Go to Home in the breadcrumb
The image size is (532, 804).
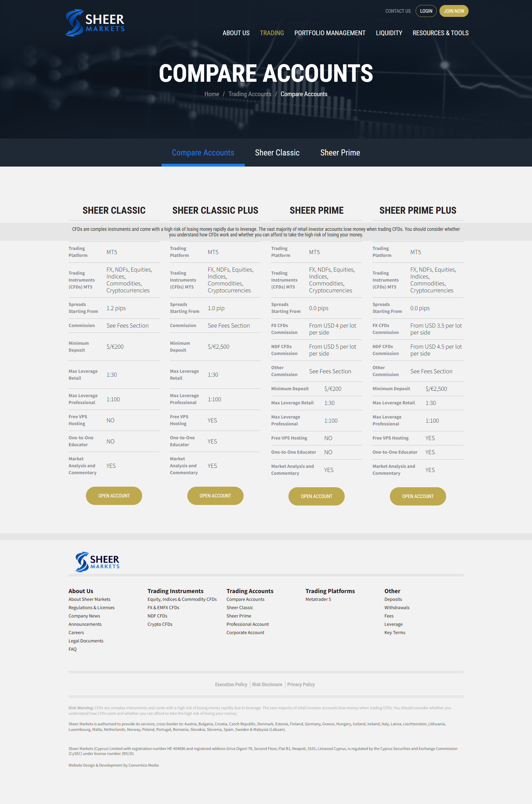(212, 94)
